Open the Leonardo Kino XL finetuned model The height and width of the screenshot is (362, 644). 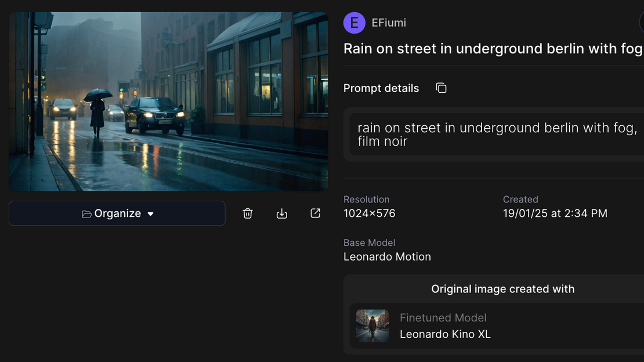coord(445,334)
